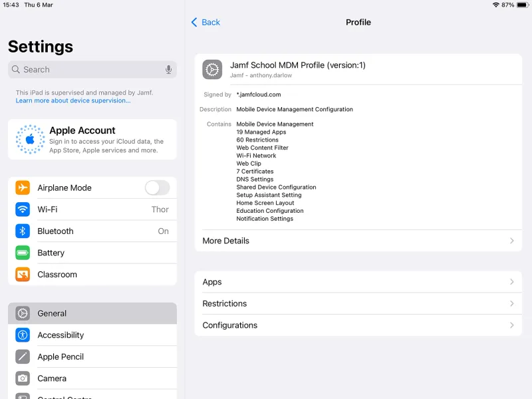532x399 pixels.
Task: Tap the '*.jamfcloud.com' signer text
Action: coord(259,94)
